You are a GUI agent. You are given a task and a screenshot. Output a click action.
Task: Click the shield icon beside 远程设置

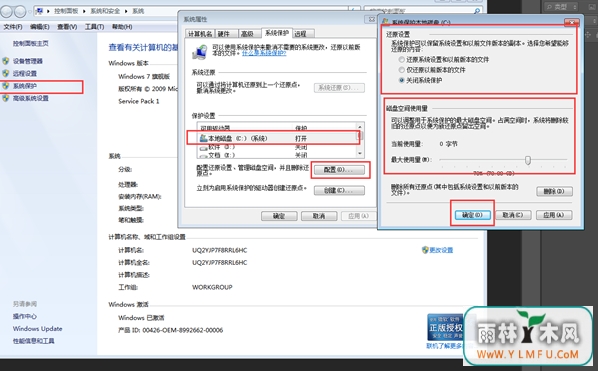pos(6,73)
